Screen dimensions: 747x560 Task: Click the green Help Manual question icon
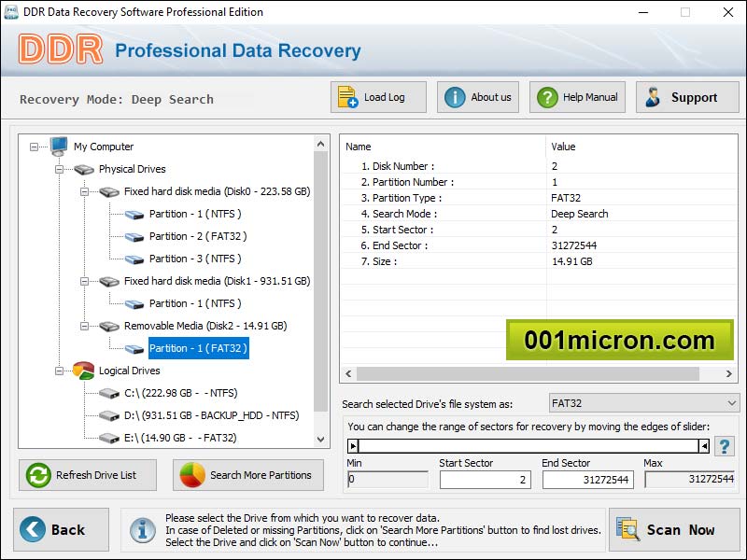547,97
